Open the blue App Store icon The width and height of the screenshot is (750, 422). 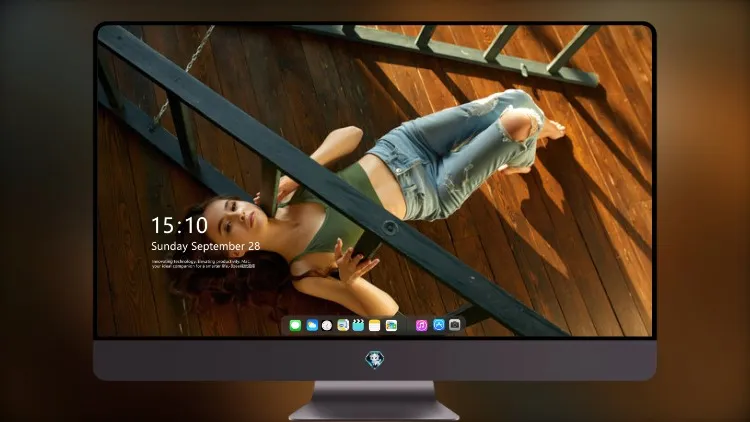click(439, 325)
